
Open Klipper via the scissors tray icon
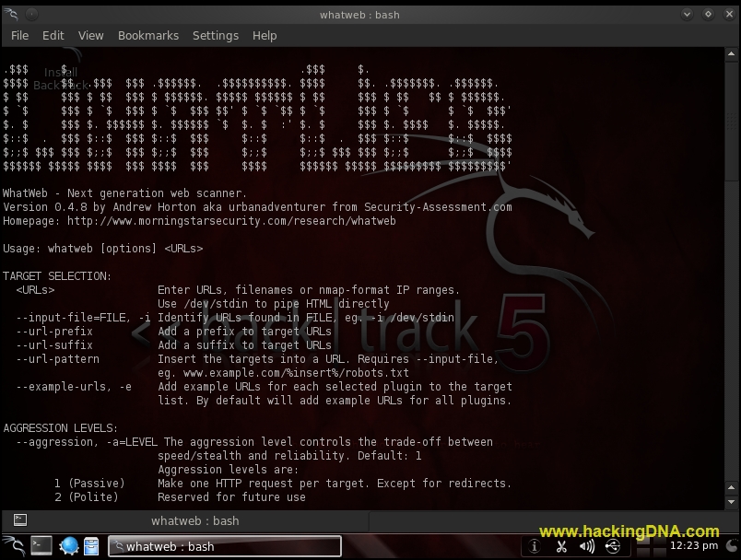[x=561, y=545]
